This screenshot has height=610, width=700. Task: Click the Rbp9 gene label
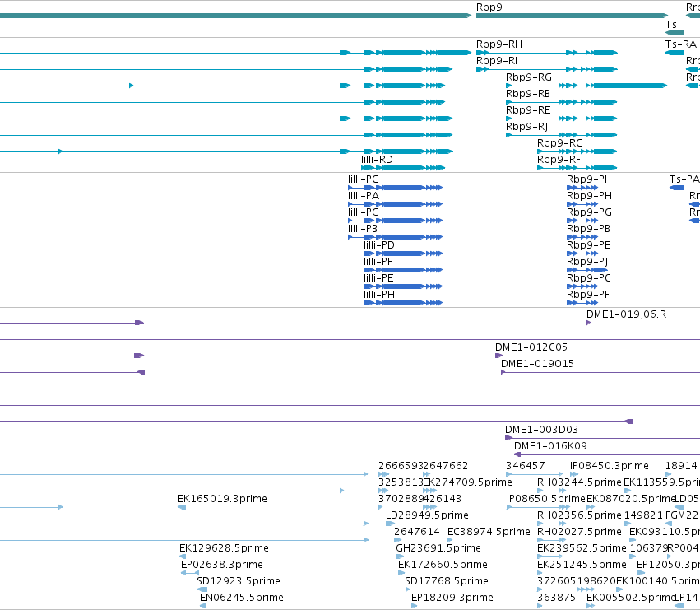point(489,7)
